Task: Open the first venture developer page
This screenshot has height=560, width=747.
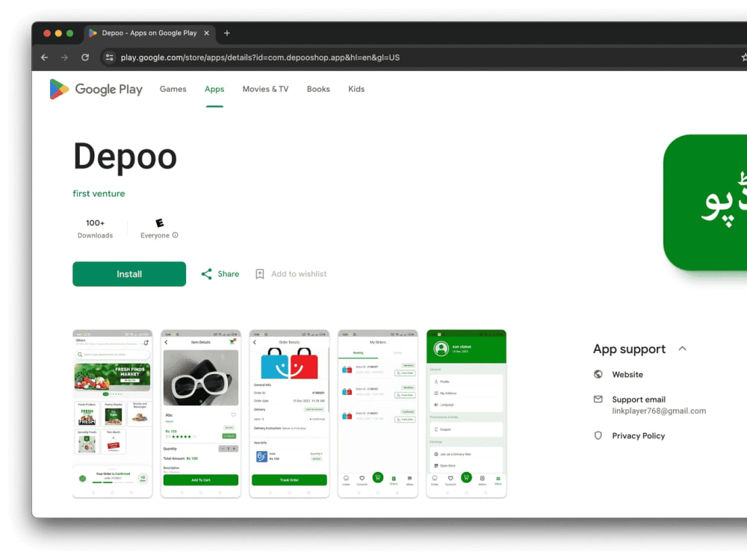Action: tap(99, 193)
